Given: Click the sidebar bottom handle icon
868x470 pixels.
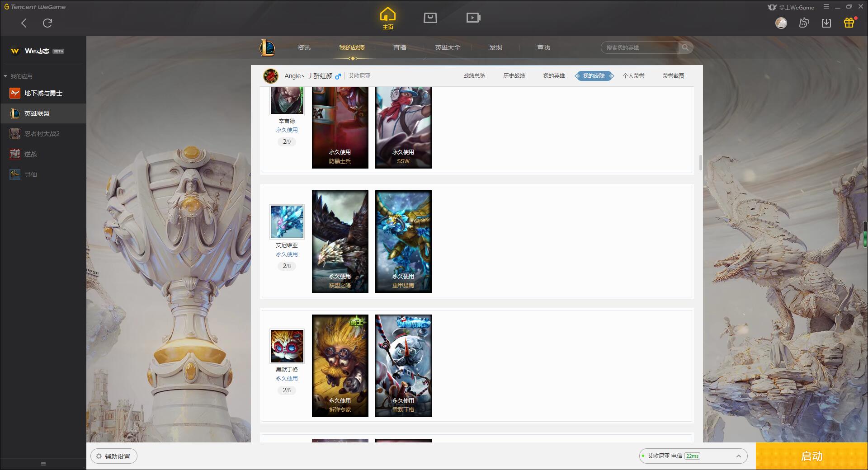Looking at the screenshot, I should [x=43, y=464].
